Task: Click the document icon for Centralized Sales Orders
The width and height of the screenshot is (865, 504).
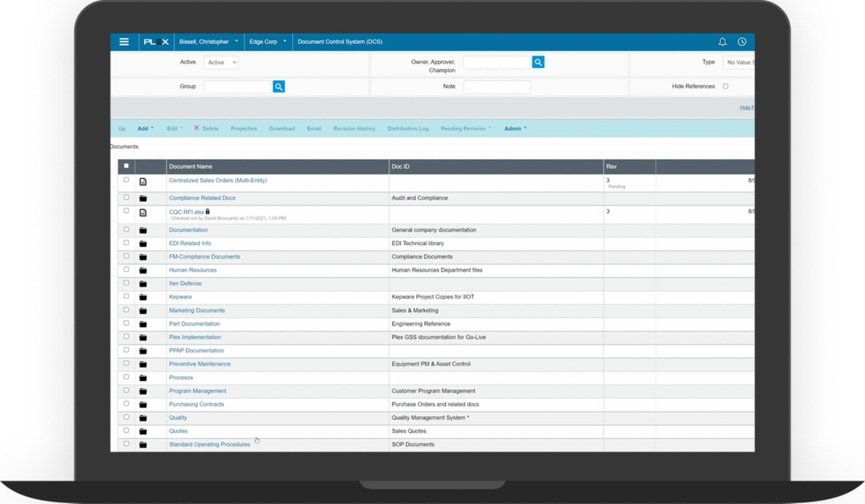Action: click(x=143, y=182)
